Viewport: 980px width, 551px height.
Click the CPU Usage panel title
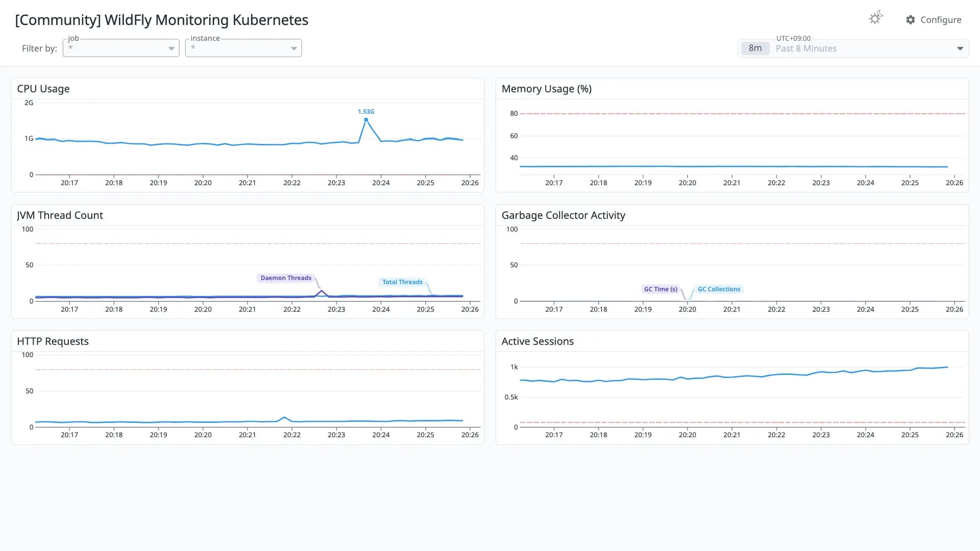click(x=43, y=89)
